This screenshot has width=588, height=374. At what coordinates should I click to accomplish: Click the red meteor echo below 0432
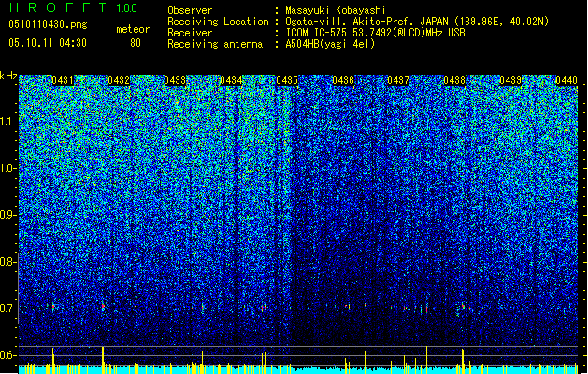[103, 307]
